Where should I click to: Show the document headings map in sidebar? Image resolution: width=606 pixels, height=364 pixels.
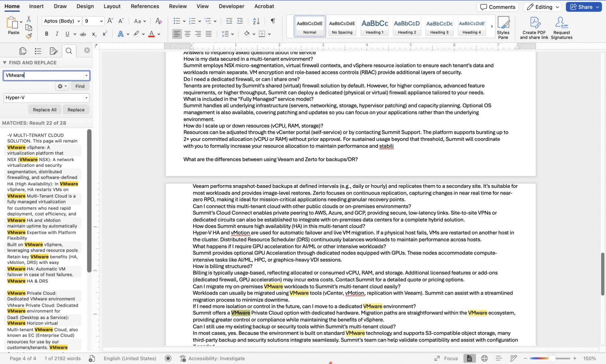[x=38, y=51]
